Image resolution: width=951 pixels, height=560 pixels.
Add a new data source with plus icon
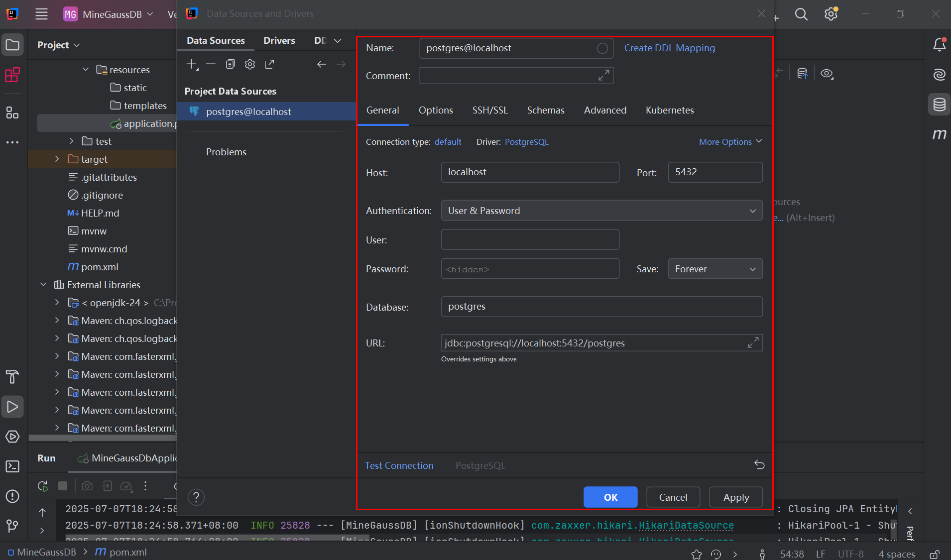pos(192,64)
